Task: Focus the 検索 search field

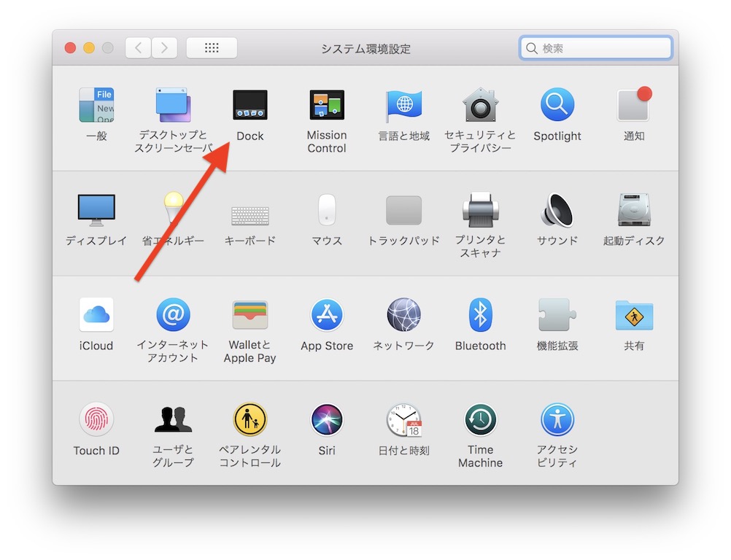Action: pos(595,47)
